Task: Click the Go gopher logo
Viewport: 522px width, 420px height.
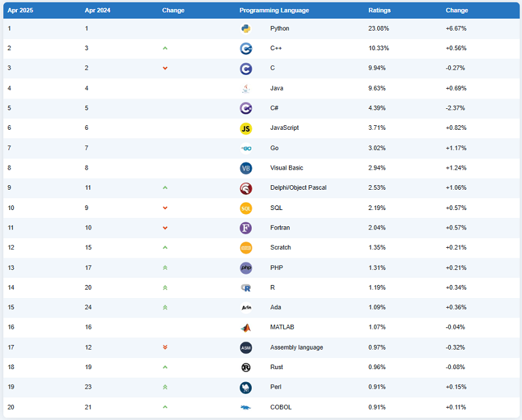Action: 246,148
